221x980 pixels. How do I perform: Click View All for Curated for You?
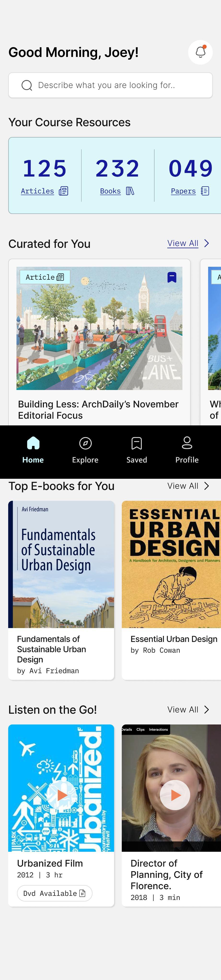[183, 244]
